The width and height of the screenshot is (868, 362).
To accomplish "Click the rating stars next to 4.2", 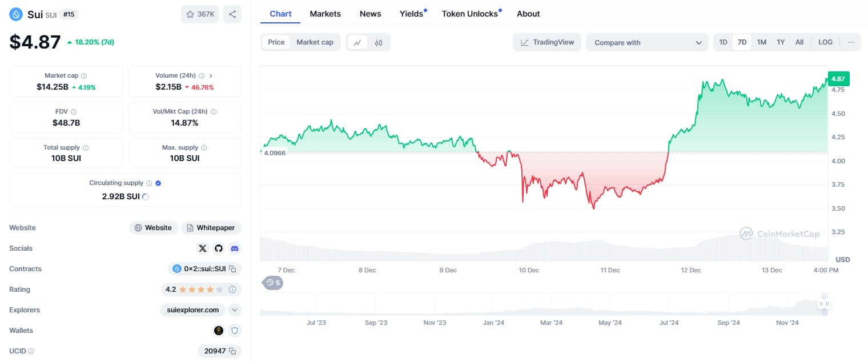I will (201, 289).
